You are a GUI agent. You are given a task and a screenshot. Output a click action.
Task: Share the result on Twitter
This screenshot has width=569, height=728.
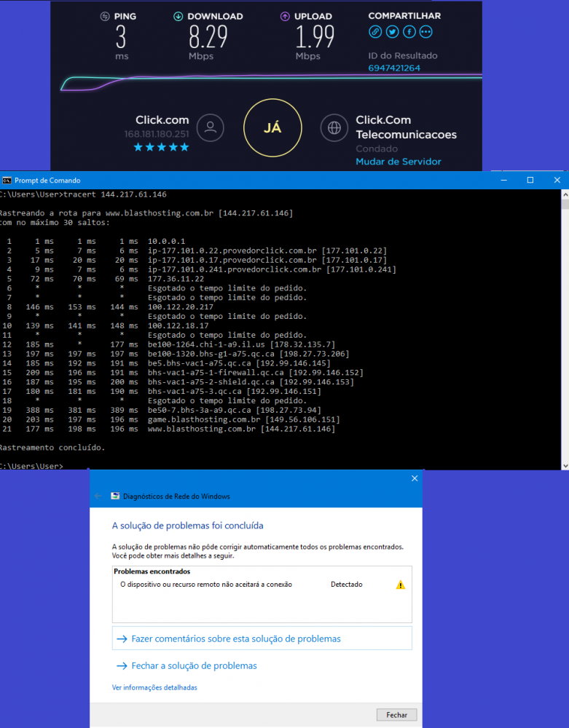(393, 31)
